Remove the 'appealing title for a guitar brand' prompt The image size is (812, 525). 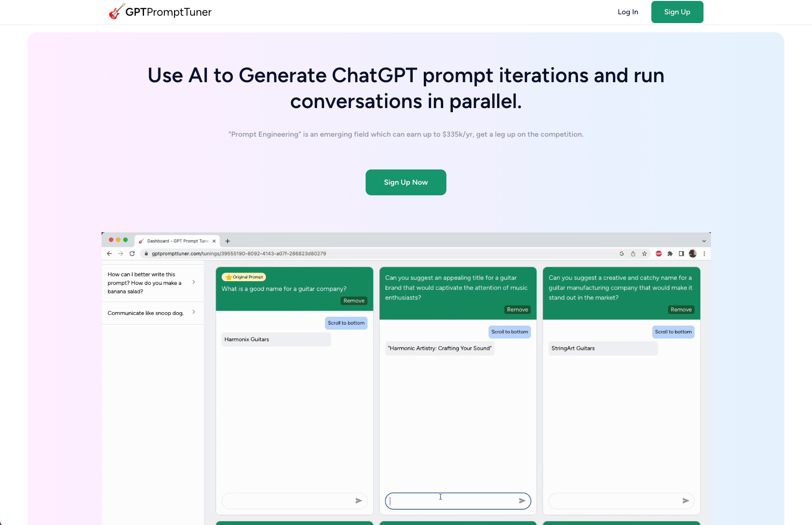pos(517,309)
